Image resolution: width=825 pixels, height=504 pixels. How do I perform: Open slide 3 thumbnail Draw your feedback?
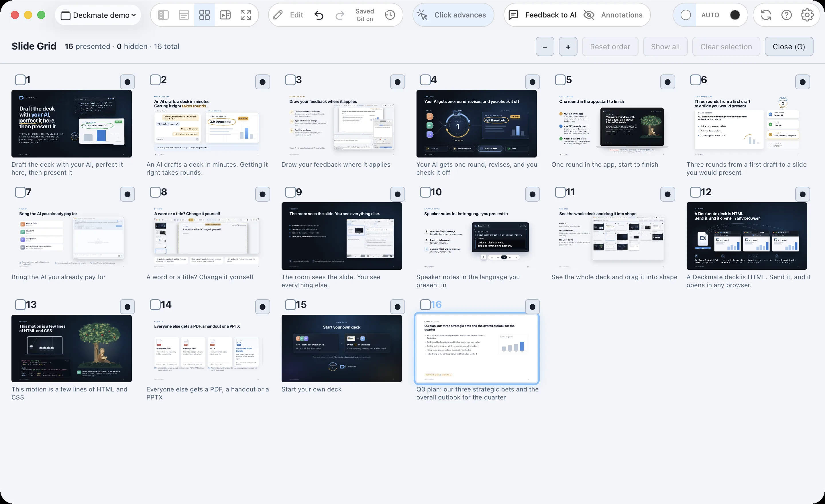(341, 124)
